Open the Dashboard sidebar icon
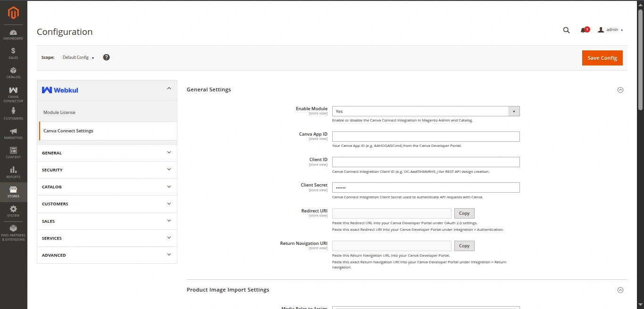The image size is (644, 309). (x=13, y=35)
